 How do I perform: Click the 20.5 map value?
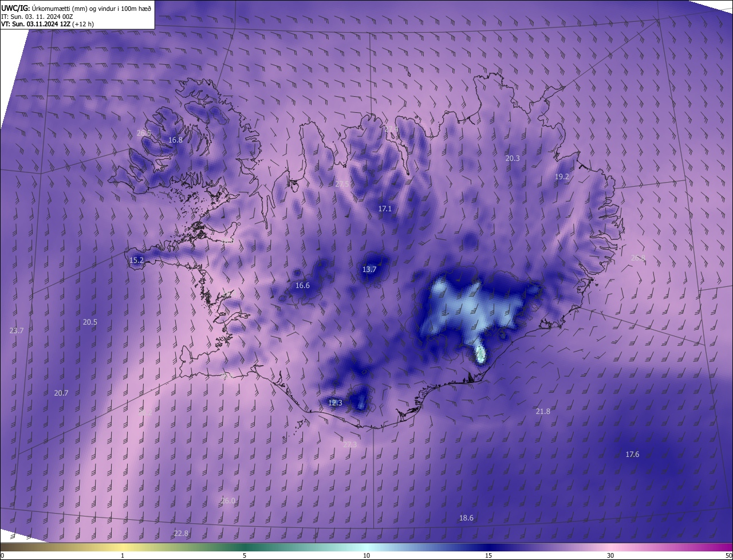[90, 322]
